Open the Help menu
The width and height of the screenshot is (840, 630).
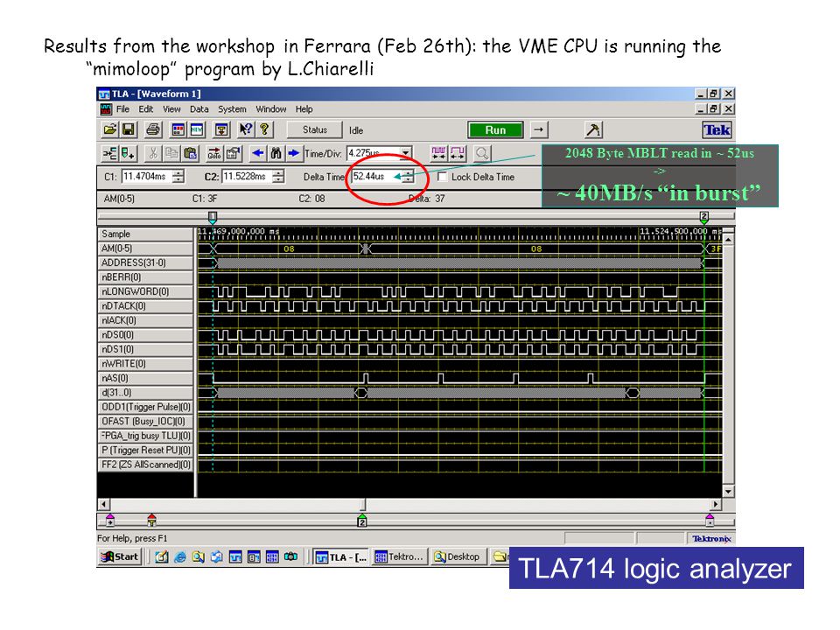pos(304,109)
